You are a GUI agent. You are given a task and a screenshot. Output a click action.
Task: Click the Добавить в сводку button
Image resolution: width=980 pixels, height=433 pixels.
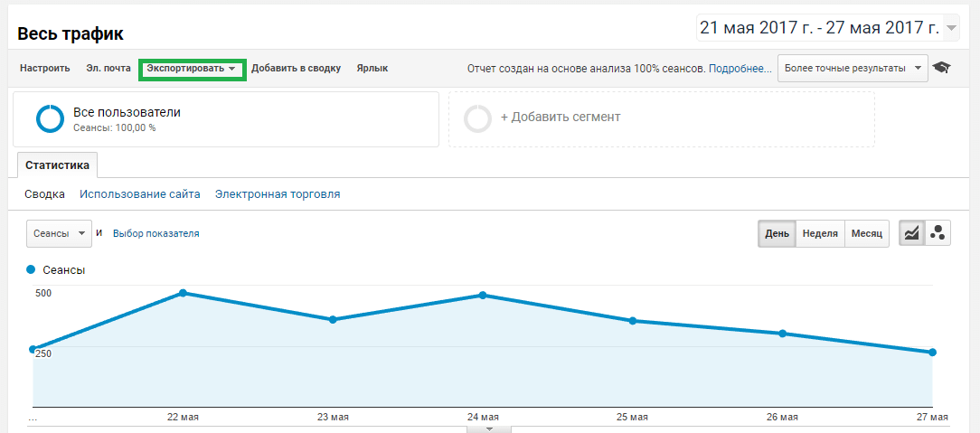(x=296, y=69)
